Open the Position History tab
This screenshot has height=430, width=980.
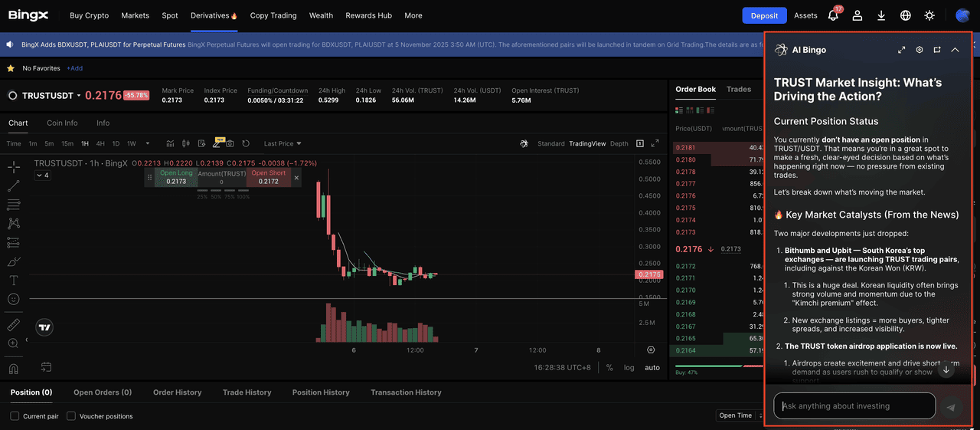tap(321, 392)
